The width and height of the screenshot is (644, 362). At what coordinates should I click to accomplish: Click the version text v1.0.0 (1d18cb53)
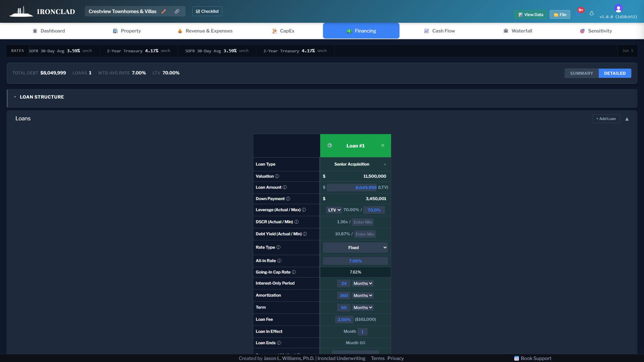[x=618, y=17]
